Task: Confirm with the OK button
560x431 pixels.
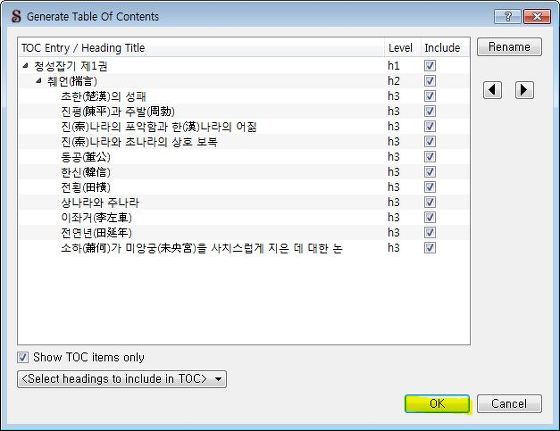Action: click(x=437, y=404)
